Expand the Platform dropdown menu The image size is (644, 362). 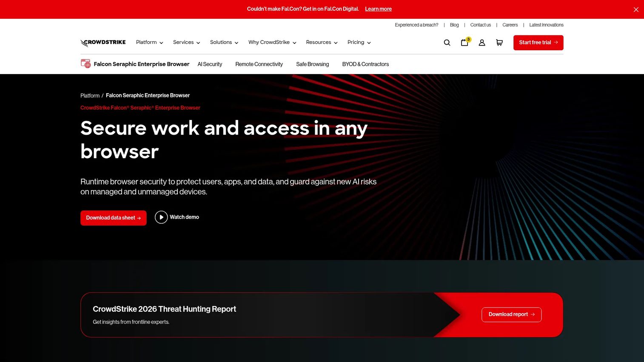coord(150,43)
